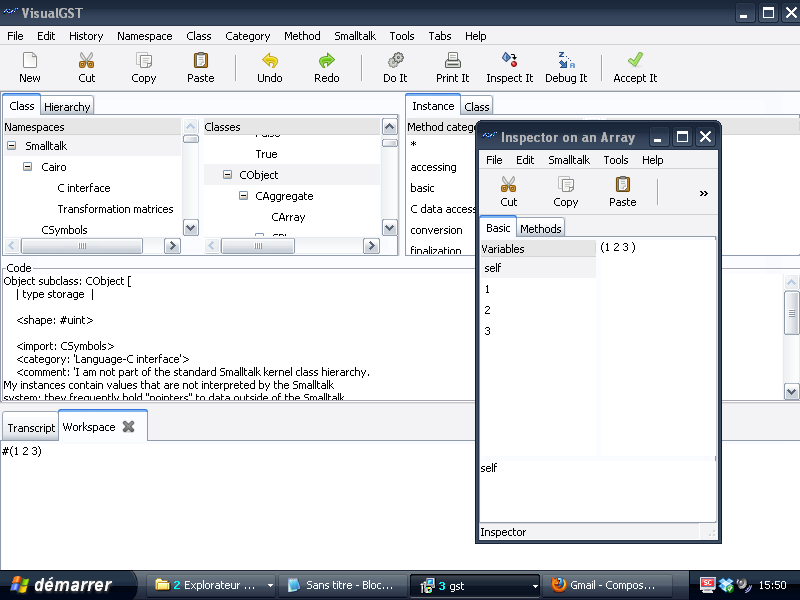Click scroll-down arrow of Namespaces list
This screenshot has width=800, height=600.
(x=191, y=228)
